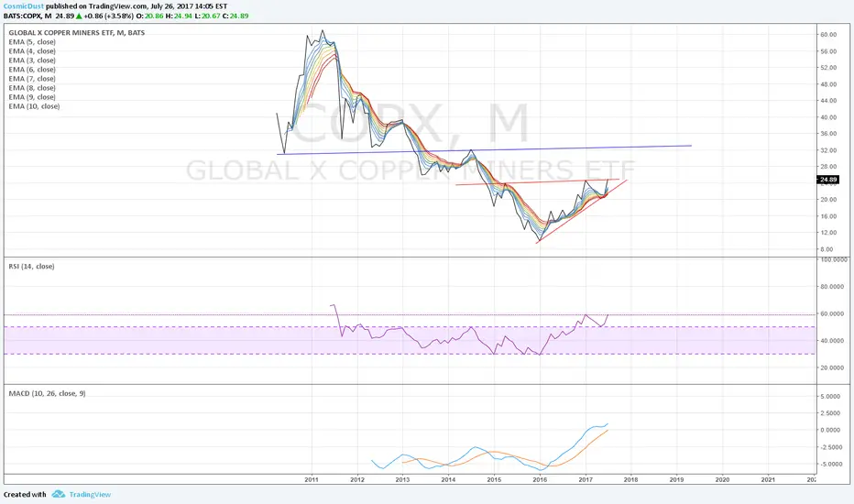Screen dimensions: 854x504
Task: Click the GLOBAL X COPPER MINERS ETF legend title
Action: tap(77, 33)
